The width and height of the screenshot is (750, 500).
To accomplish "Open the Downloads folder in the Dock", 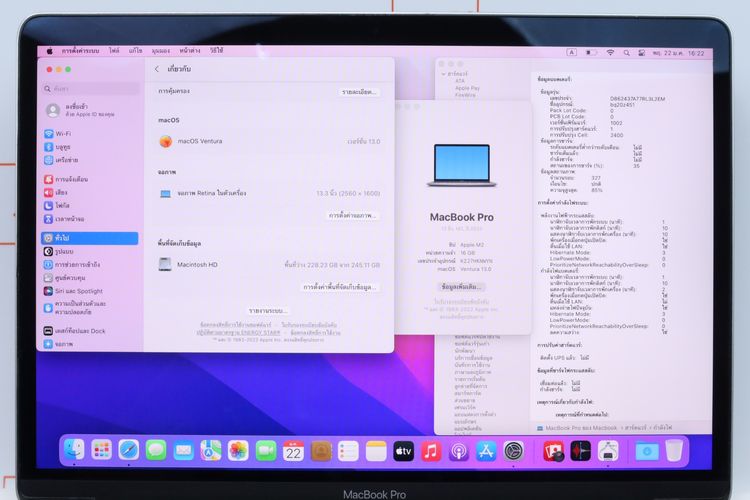I will pos(647,450).
